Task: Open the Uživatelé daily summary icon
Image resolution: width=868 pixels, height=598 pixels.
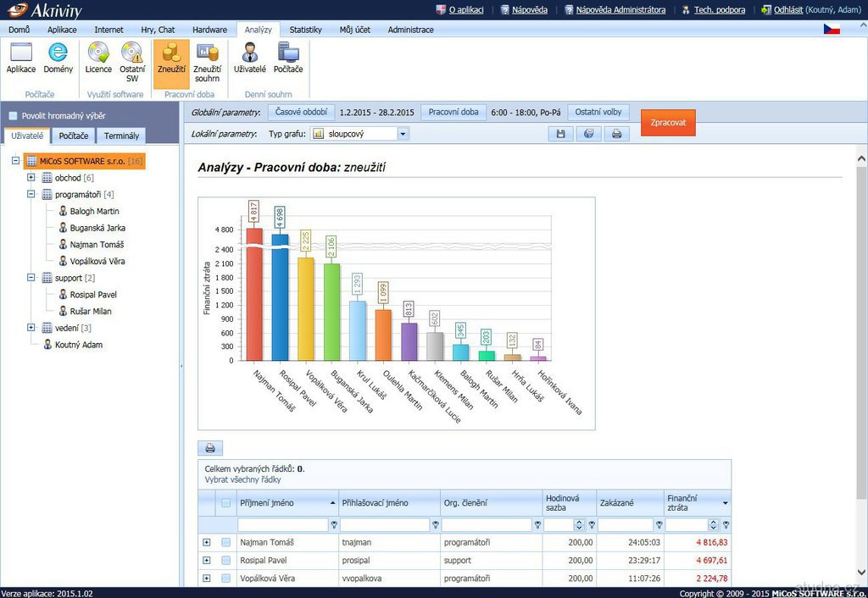Action: coord(250,58)
